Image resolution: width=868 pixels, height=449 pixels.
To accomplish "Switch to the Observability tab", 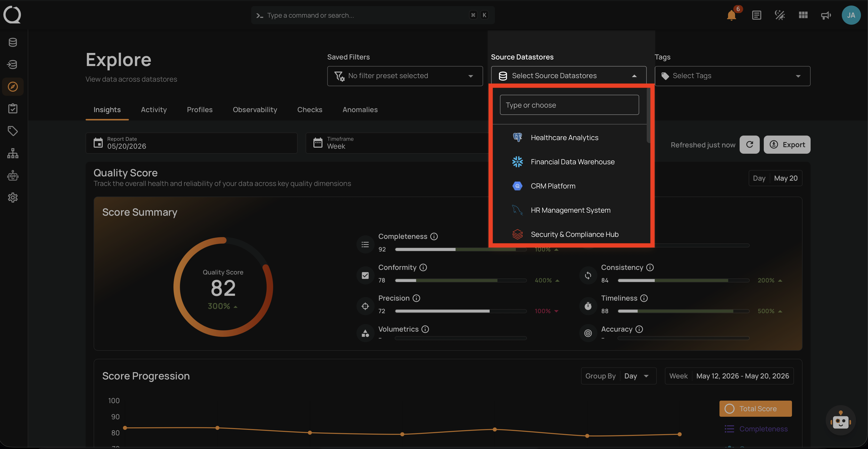I will (x=255, y=110).
